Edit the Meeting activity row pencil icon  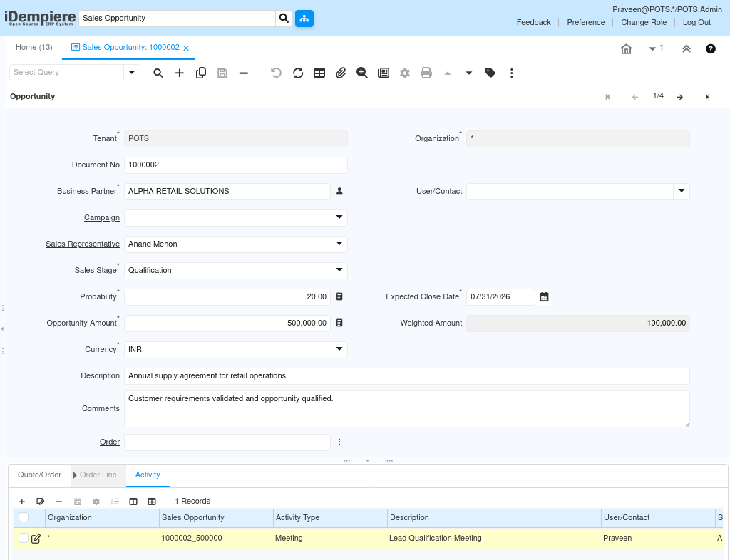click(x=36, y=539)
